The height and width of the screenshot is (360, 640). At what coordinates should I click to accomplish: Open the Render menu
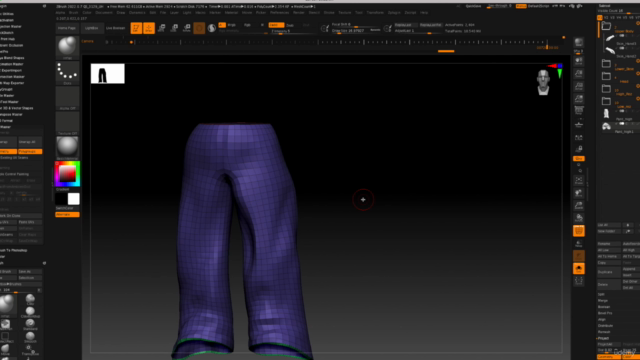[x=299, y=13]
